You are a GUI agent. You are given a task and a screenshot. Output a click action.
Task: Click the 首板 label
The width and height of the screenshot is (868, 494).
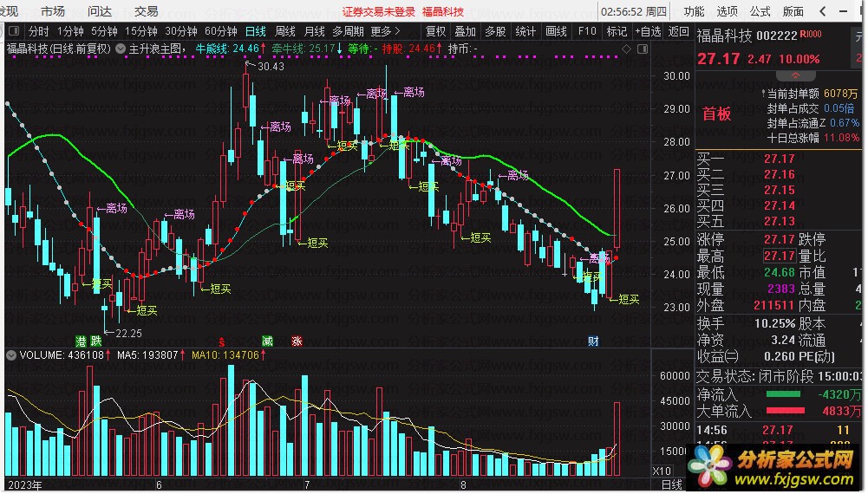717,114
